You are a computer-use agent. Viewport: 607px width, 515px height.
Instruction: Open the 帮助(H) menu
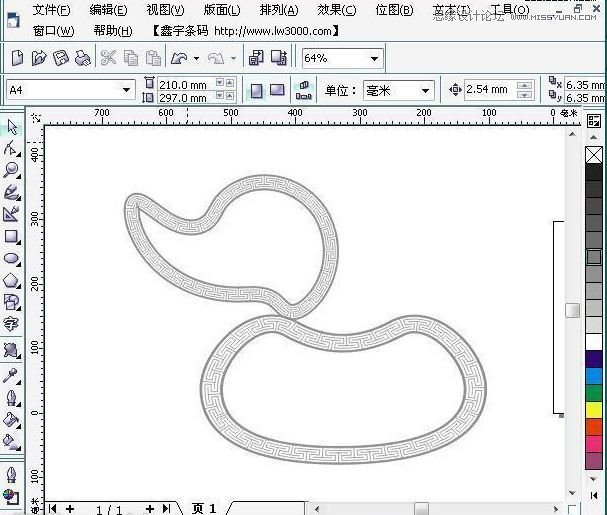pyautogui.click(x=113, y=31)
